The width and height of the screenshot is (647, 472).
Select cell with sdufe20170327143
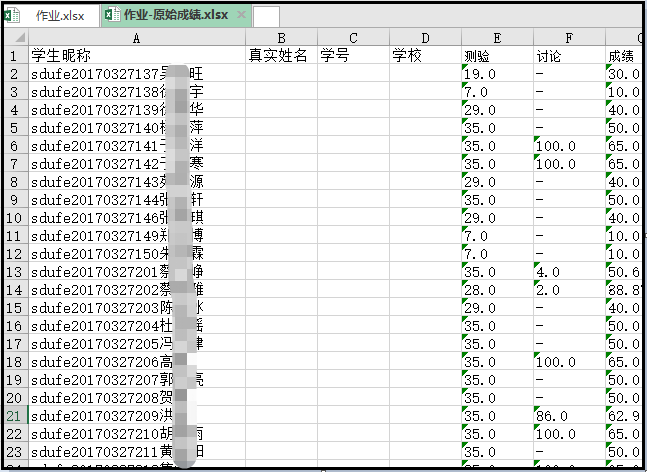(137, 182)
